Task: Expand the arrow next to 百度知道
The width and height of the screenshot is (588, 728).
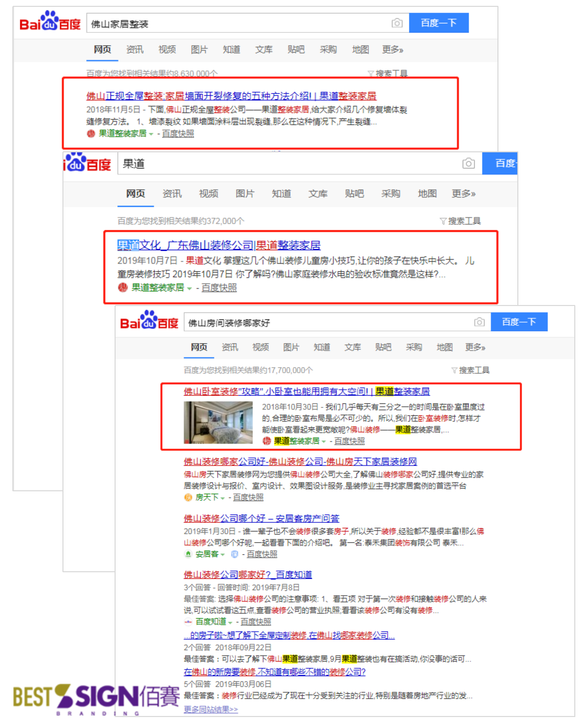Action: click(x=230, y=622)
